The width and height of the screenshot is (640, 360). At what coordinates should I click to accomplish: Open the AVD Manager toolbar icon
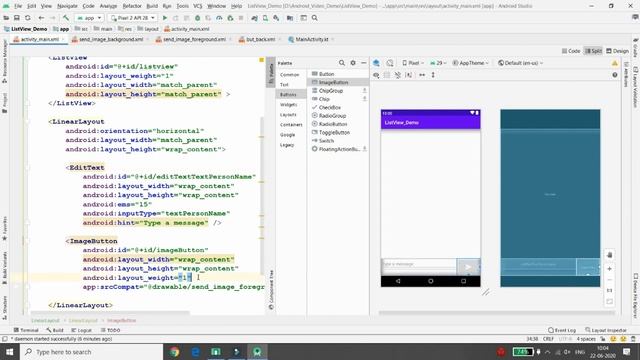[265, 18]
